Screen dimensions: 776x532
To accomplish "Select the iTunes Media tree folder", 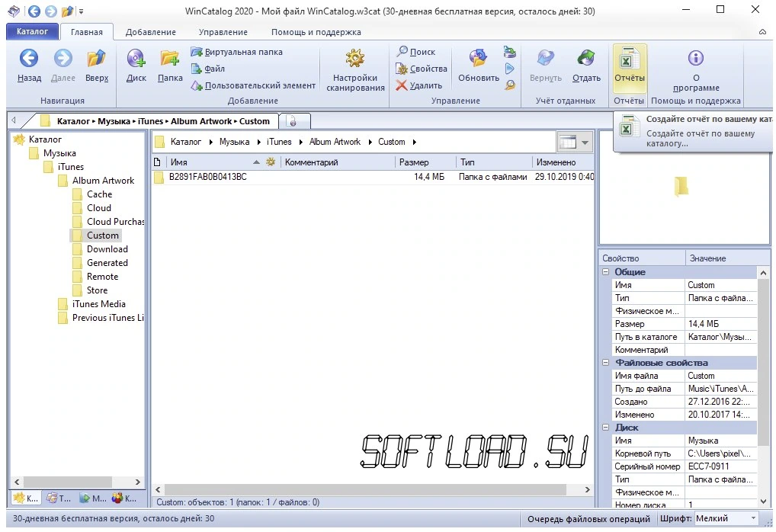I will [99, 304].
